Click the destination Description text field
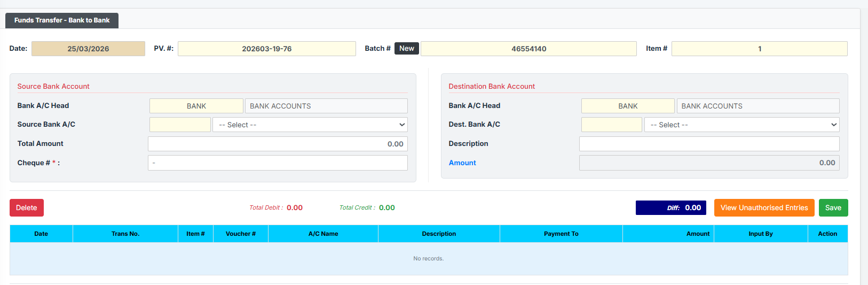 (x=709, y=144)
